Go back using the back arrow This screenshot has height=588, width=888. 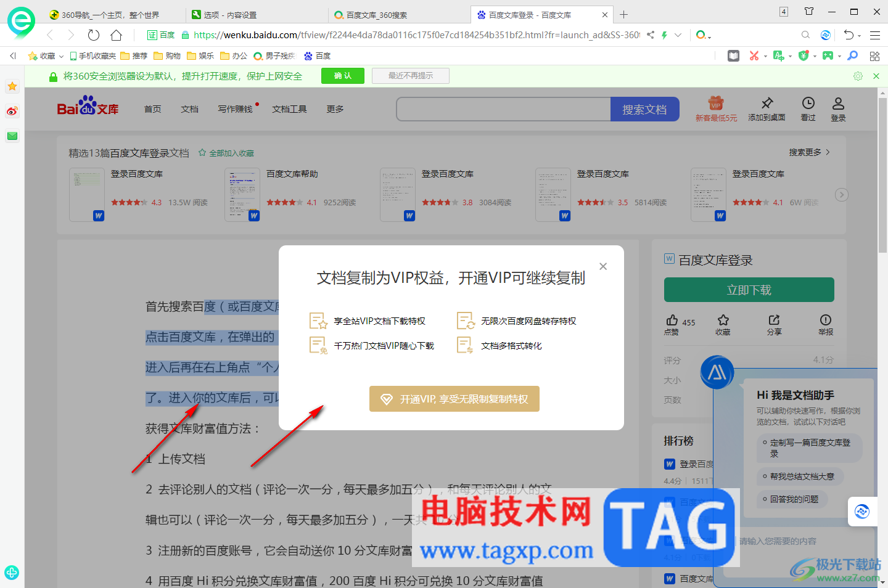pos(50,35)
